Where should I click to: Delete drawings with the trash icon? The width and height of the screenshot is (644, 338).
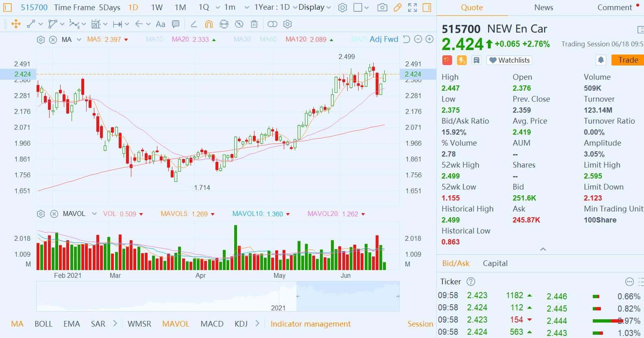254,24
